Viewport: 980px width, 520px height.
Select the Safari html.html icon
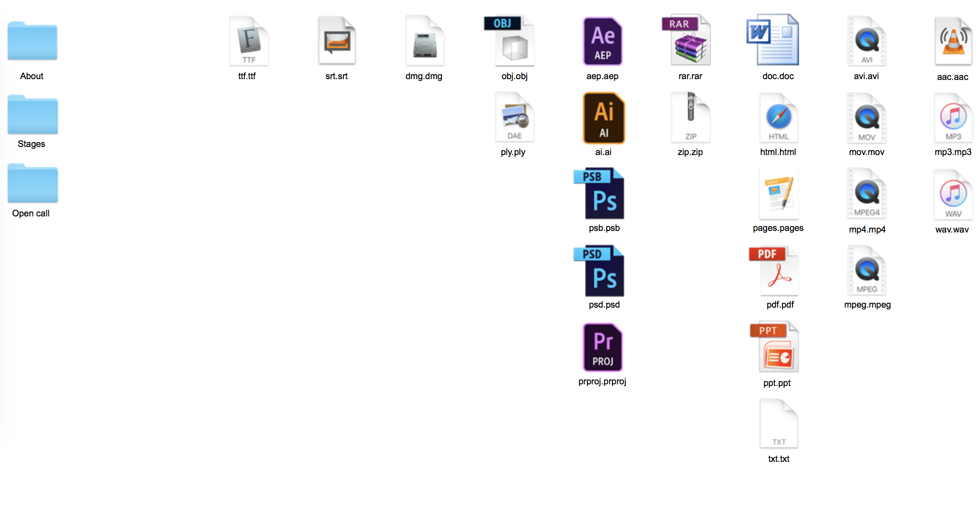coord(779,117)
